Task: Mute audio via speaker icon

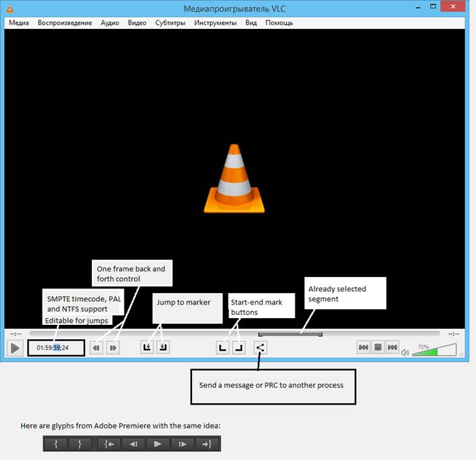Action: point(404,353)
